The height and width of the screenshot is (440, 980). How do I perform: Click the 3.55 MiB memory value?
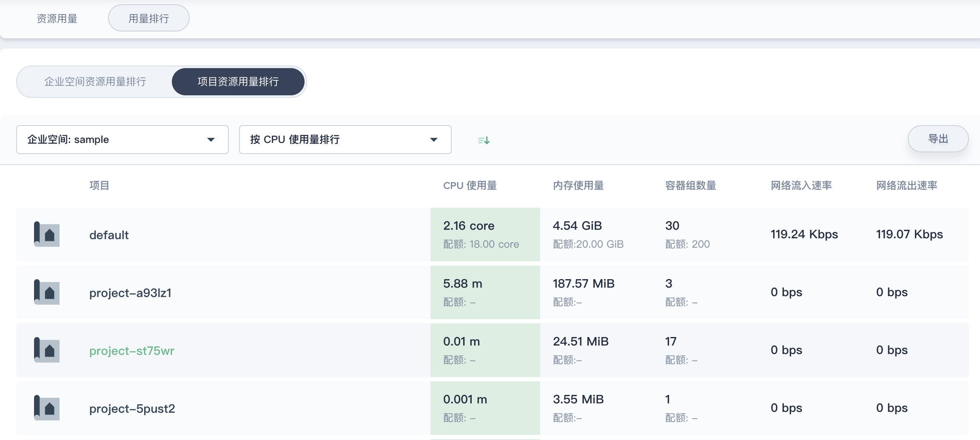pos(578,399)
